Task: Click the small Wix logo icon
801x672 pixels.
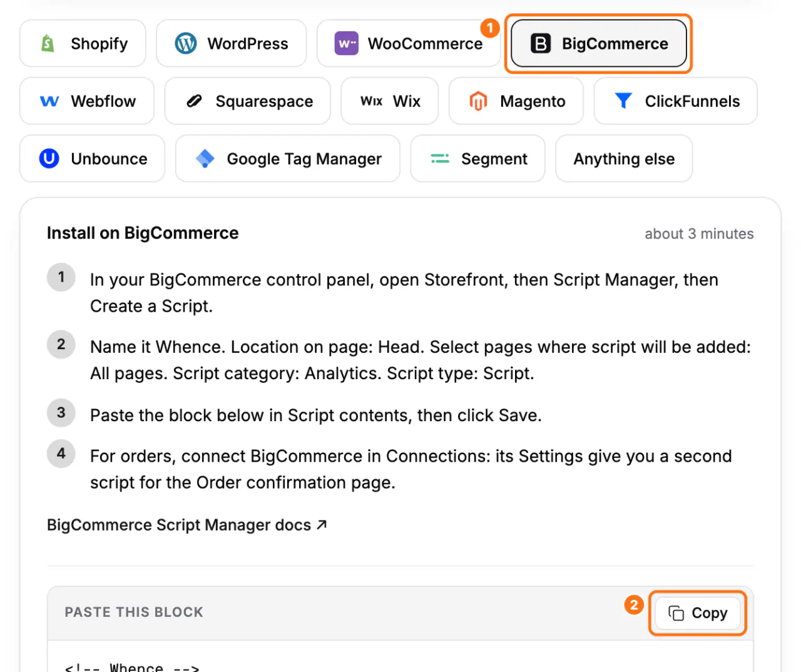Action: [x=371, y=101]
